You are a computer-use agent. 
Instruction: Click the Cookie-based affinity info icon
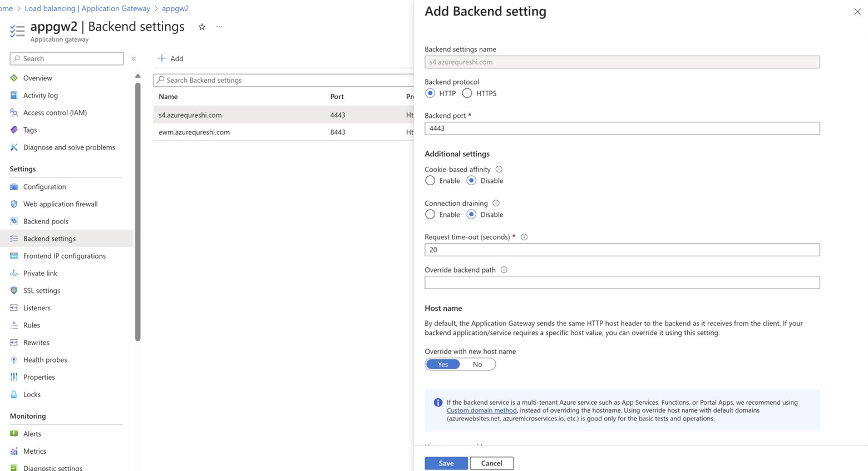tap(499, 169)
